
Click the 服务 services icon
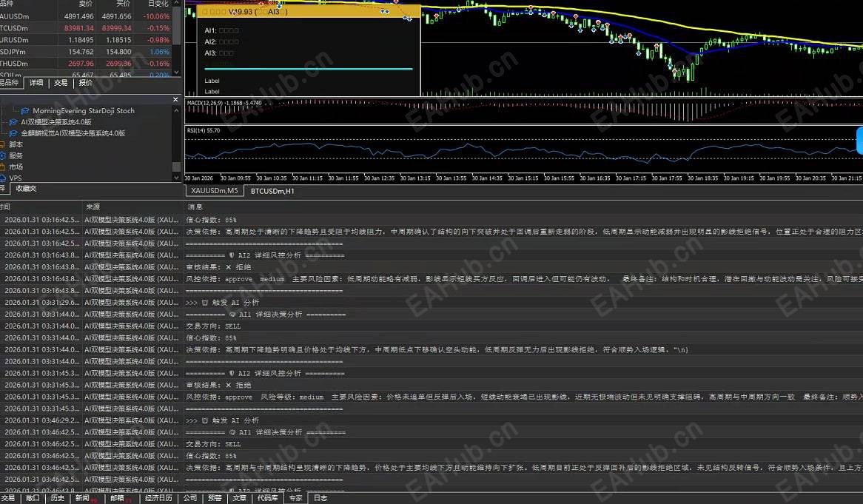pyautogui.click(x=2, y=155)
